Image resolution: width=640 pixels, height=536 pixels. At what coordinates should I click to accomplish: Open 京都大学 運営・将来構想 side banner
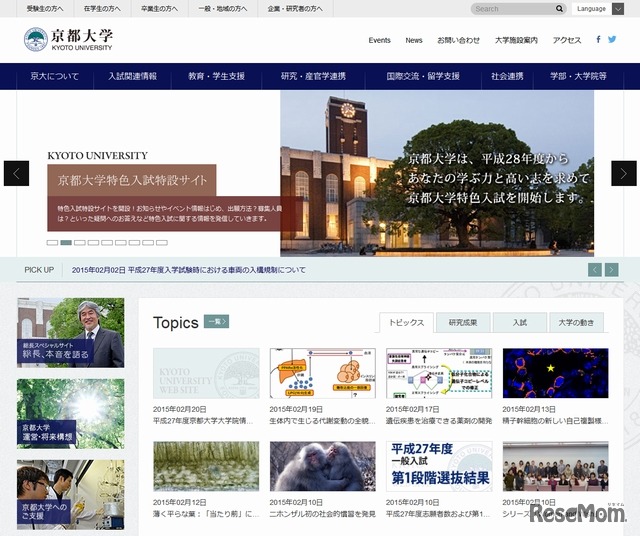71,414
